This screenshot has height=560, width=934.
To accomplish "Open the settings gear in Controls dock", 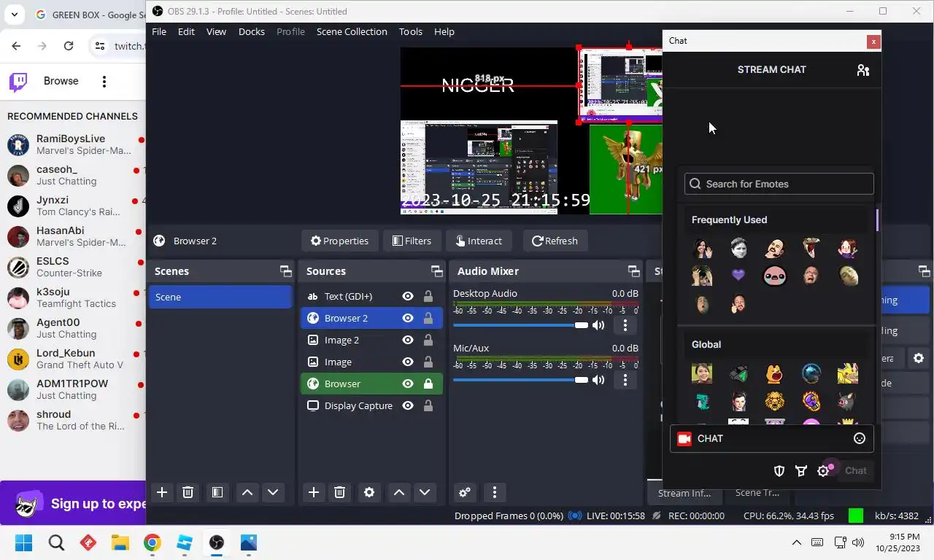I will tap(919, 358).
